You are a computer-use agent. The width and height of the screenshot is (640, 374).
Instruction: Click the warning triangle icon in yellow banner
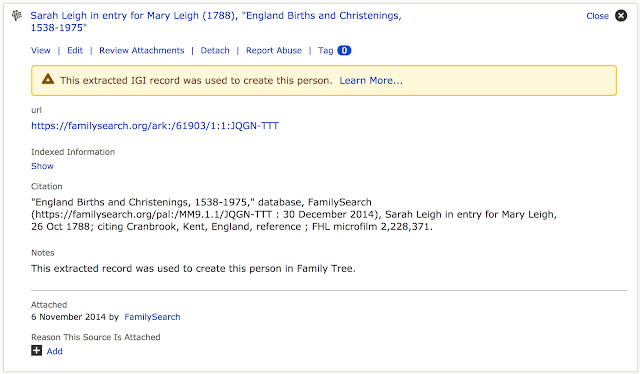(48, 79)
